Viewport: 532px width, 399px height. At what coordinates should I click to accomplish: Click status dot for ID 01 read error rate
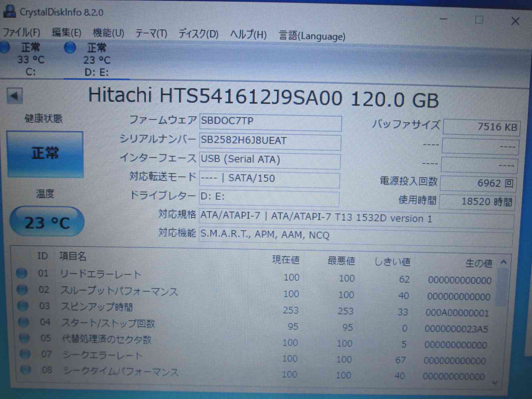[22, 273]
